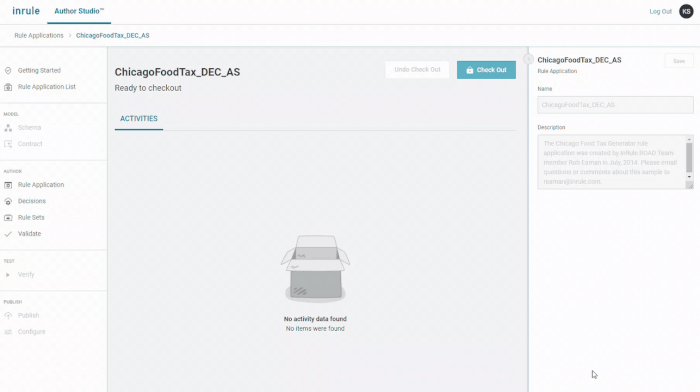Click the Schema icon in Model section

[8, 128]
